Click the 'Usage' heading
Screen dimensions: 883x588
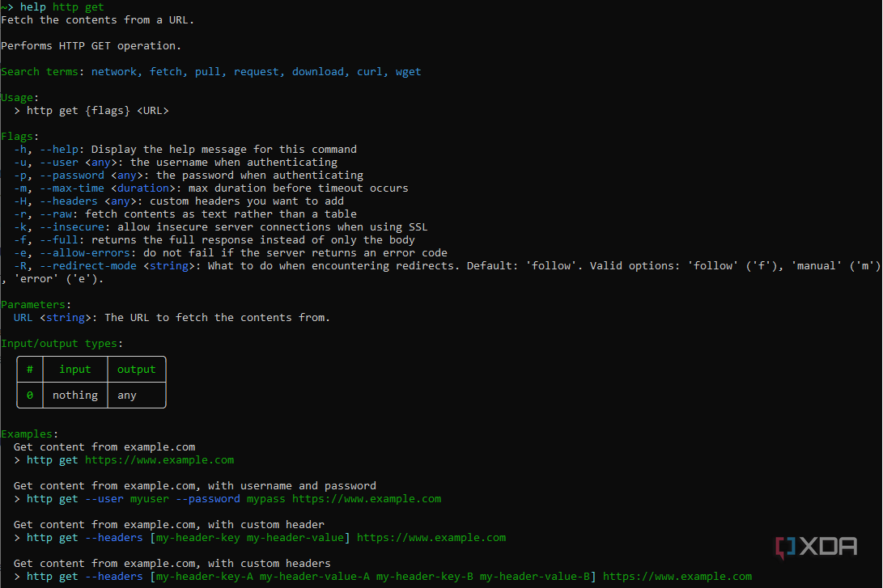pos(18,97)
